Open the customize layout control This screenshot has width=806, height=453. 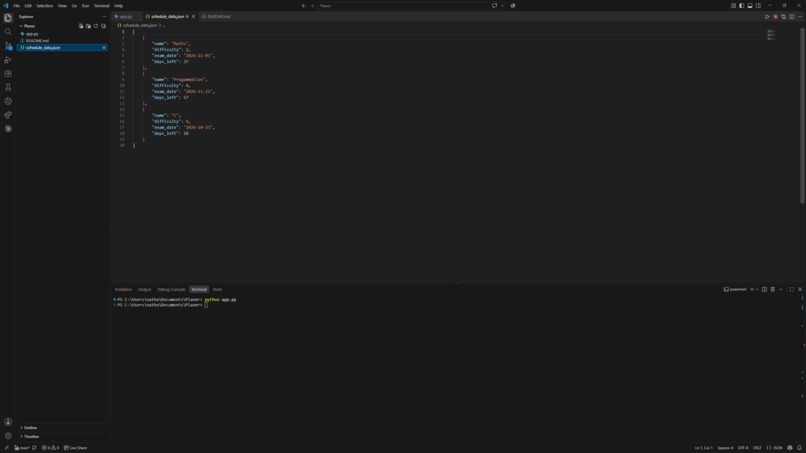[x=733, y=6]
